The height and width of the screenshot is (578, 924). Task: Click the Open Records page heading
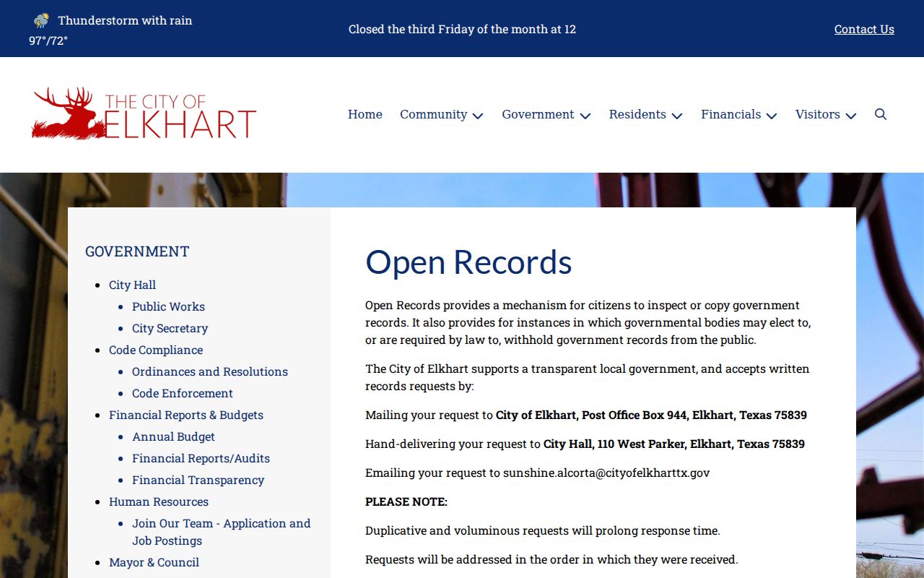[468, 262]
